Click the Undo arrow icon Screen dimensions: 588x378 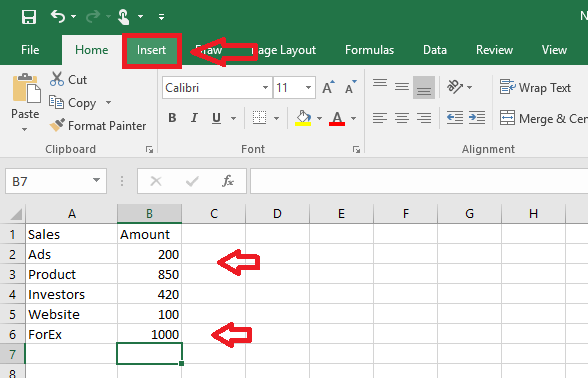click(x=58, y=16)
